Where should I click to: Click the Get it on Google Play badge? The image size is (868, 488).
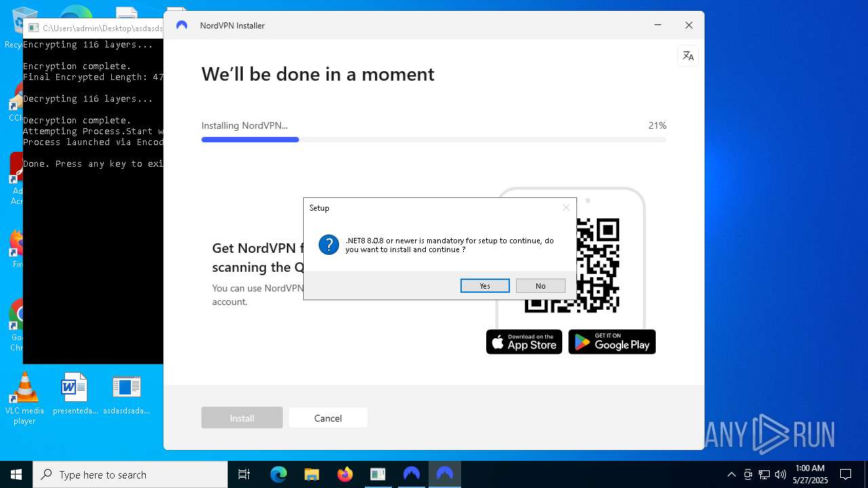612,342
